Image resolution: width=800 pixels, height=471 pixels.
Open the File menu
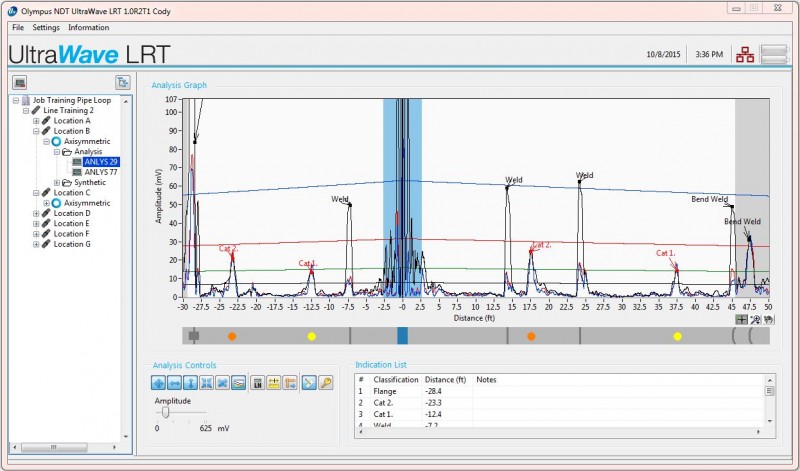pyautogui.click(x=18, y=27)
